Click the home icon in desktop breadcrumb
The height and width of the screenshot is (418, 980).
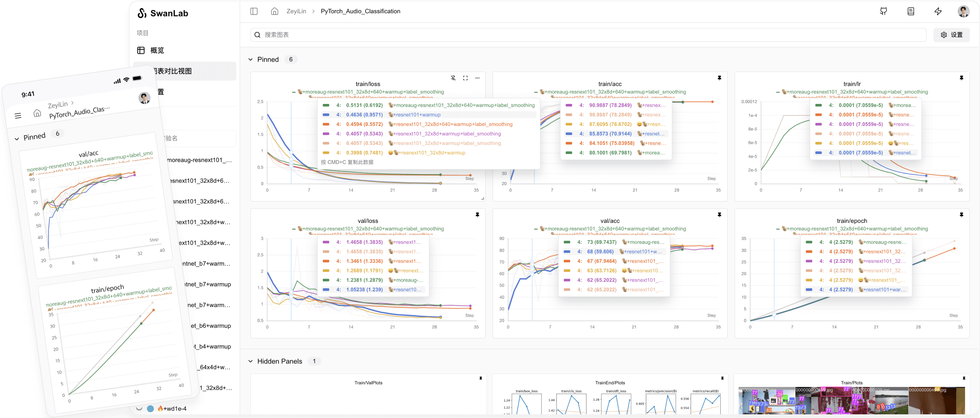[274, 11]
